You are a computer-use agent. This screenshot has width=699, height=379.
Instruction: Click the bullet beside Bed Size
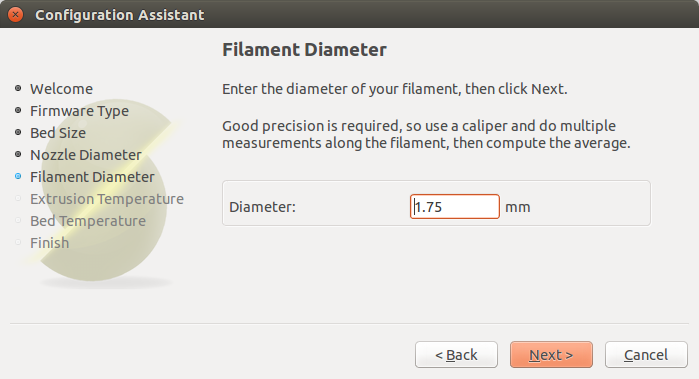(x=18, y=132)
